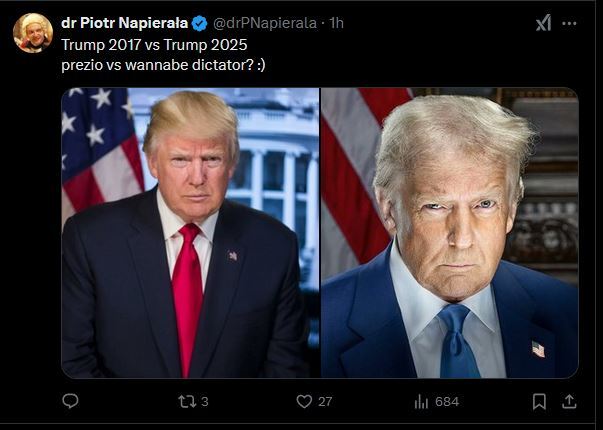Click the like count showing 27
The height and width of the screenshot is (430, 603).
click(x=325, y=402)
